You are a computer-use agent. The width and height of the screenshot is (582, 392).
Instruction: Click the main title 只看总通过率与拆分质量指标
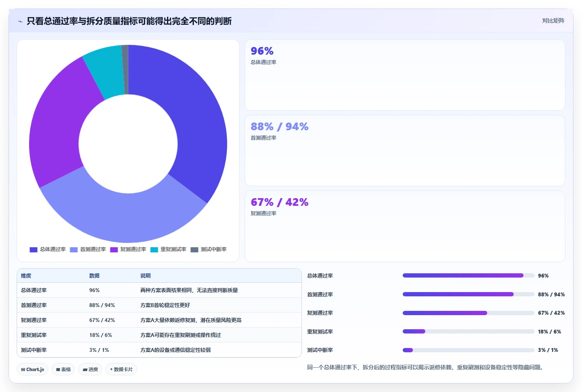tap(129, 21)
